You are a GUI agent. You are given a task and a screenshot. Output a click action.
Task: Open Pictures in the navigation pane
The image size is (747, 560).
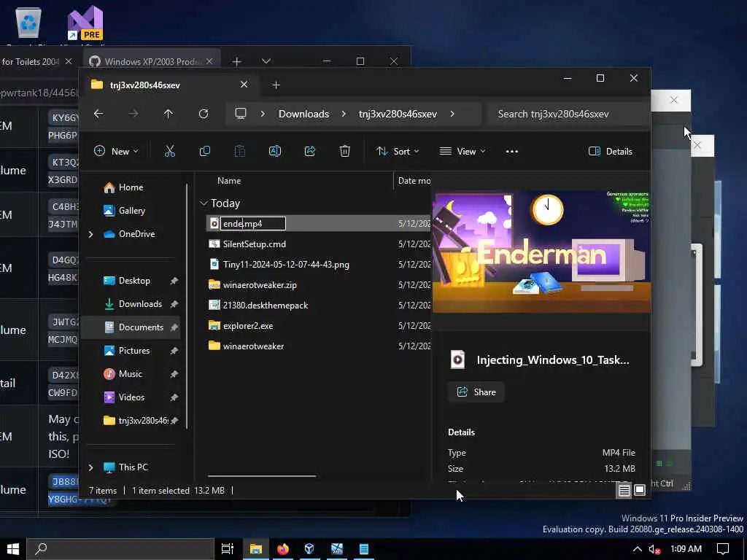tap(127, 351)
